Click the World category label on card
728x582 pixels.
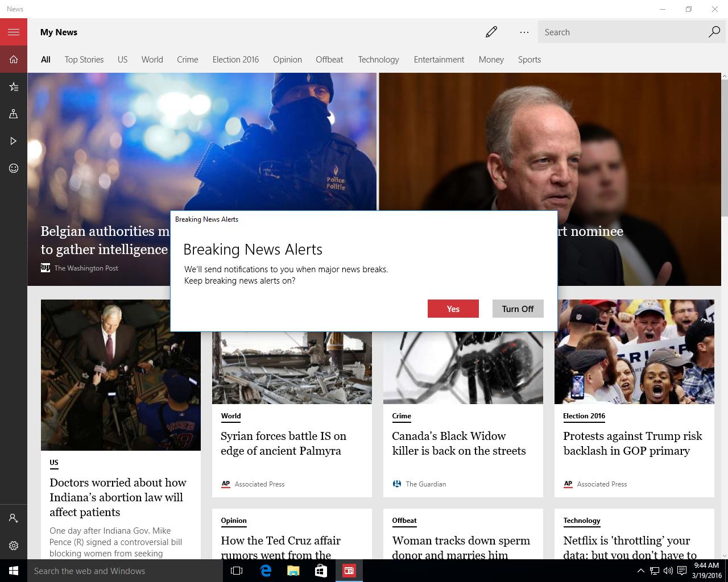click(x=231, y=415)
